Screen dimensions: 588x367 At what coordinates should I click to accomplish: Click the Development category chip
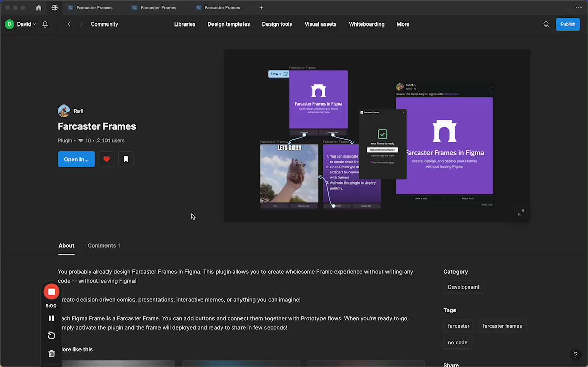[x=464, y=287]
